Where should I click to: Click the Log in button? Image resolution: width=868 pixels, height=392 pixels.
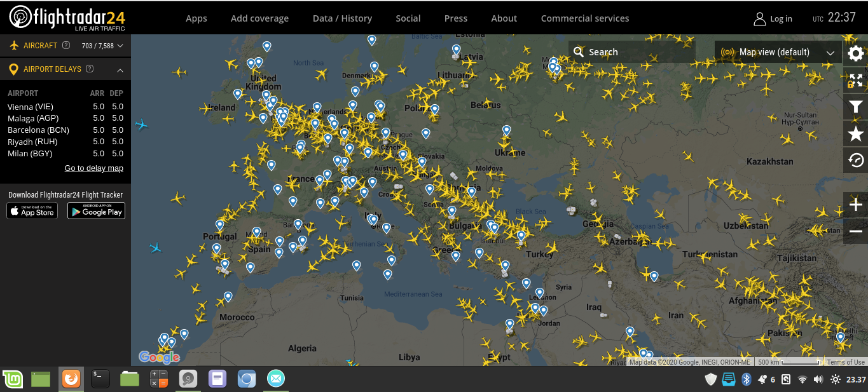pyautogui.click(x=781, y=18)
